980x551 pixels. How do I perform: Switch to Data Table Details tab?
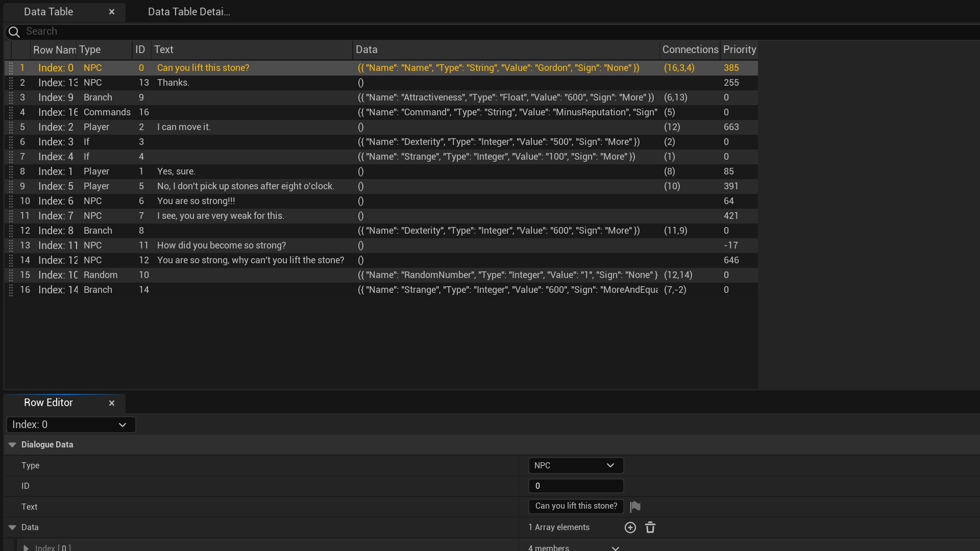click(189, 12)
